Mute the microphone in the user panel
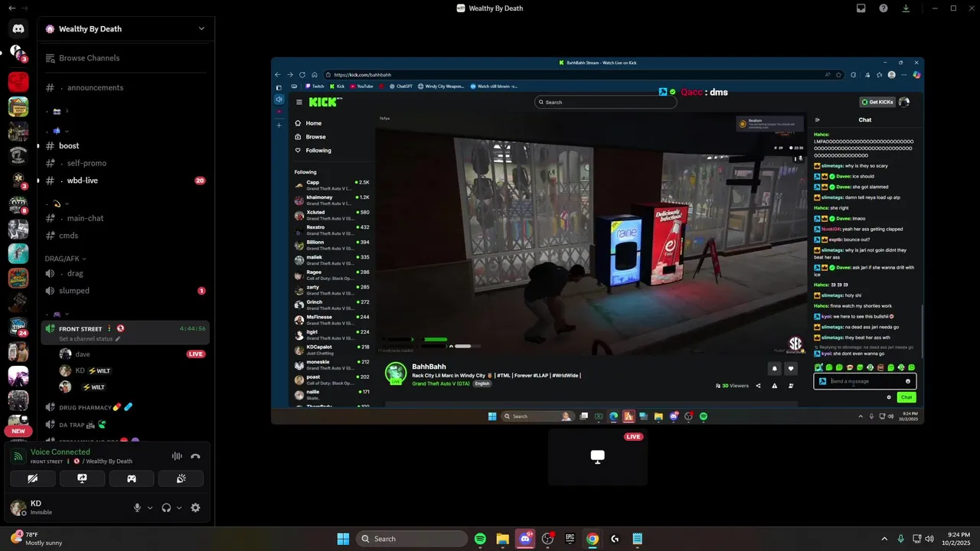The image size is (980, 551). click(x=138, y=507)
